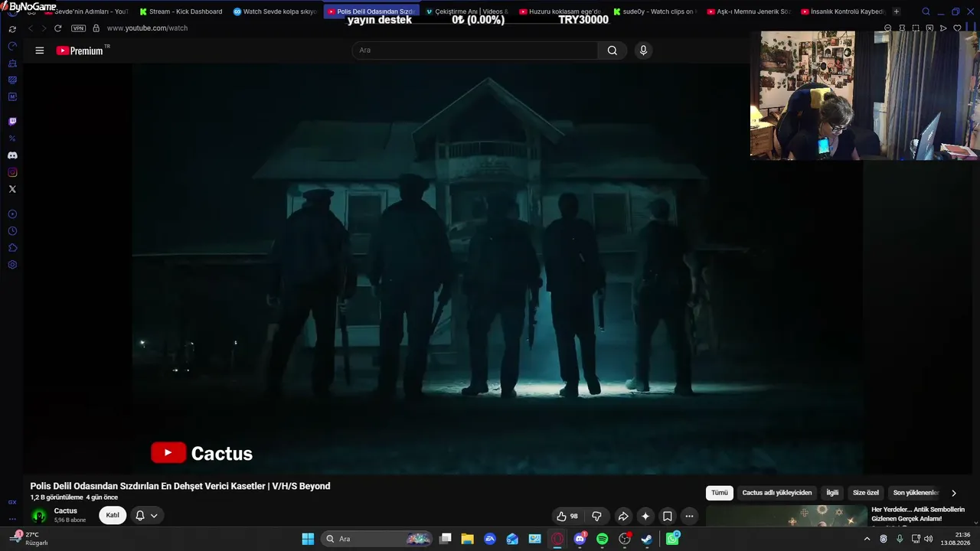Save the video with the bookmark icon
This screenshot has width=980, height=551.
[668, 516]
